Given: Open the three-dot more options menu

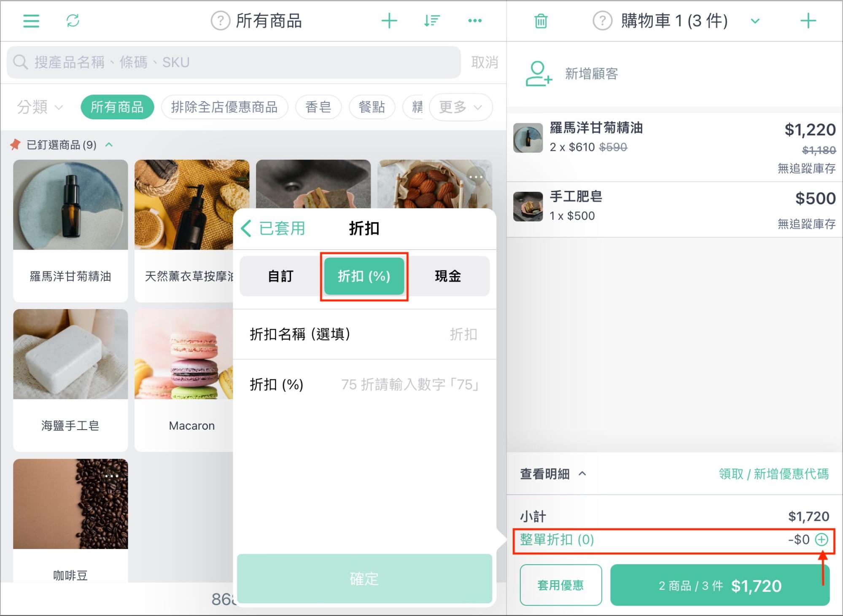Looking at the screenshot, I should 475,21.
